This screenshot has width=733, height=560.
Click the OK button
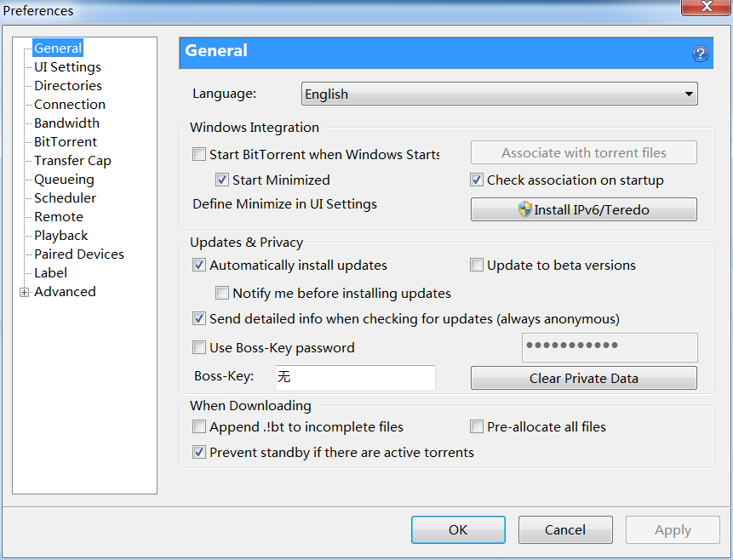point(458,530)
